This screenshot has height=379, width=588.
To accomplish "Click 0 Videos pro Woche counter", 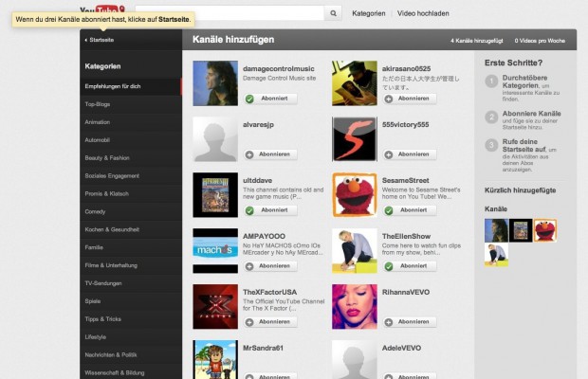I will [540, 41].
